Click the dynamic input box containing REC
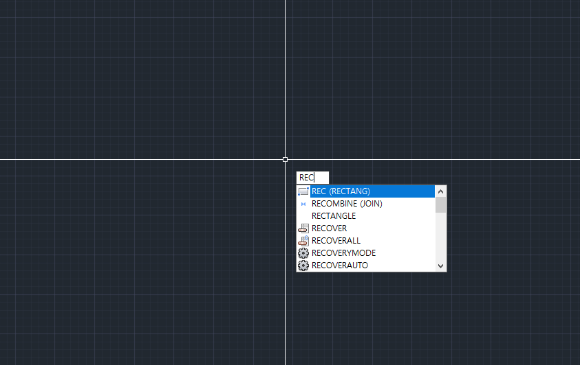Image resolution: width=580 pixels, height=365 pixels. coord(313,178)
